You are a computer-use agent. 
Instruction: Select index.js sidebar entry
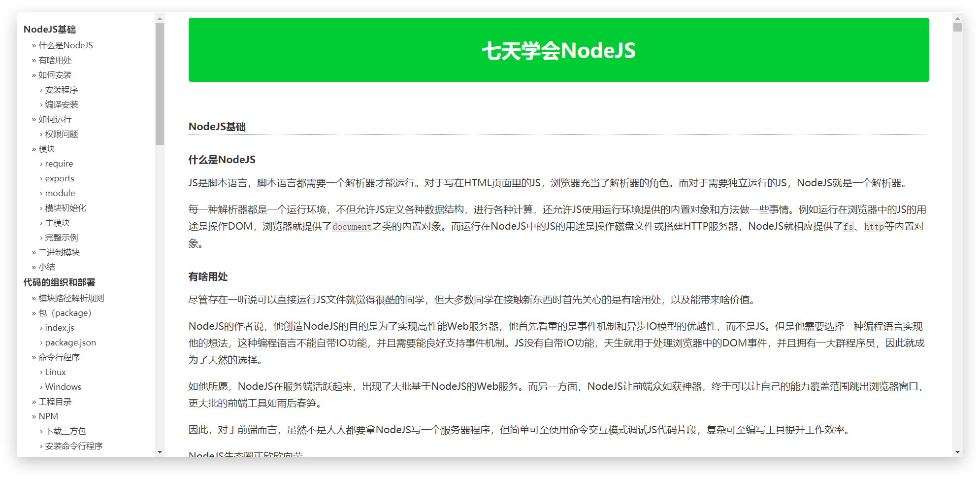tap(60, 328)
